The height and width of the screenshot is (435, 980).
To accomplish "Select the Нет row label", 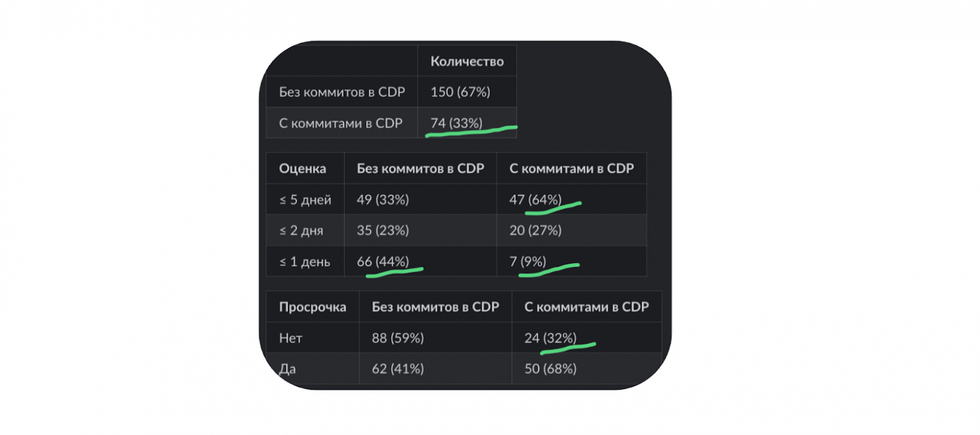I will pos(290,338).
